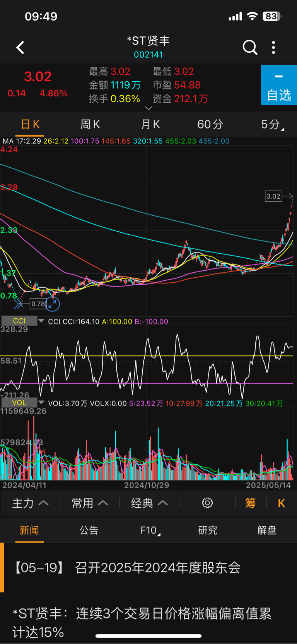Toggle 筹 chip distribution view
The height and width of the screenshot is (644, 297).
click(x=250, y=503)
